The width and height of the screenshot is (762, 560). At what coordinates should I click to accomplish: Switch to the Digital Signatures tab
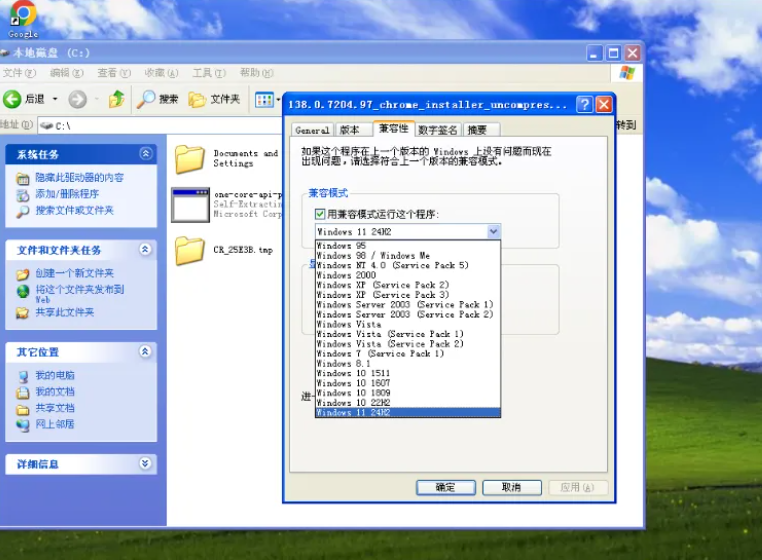pyautogui.click(x=438, y=130)
